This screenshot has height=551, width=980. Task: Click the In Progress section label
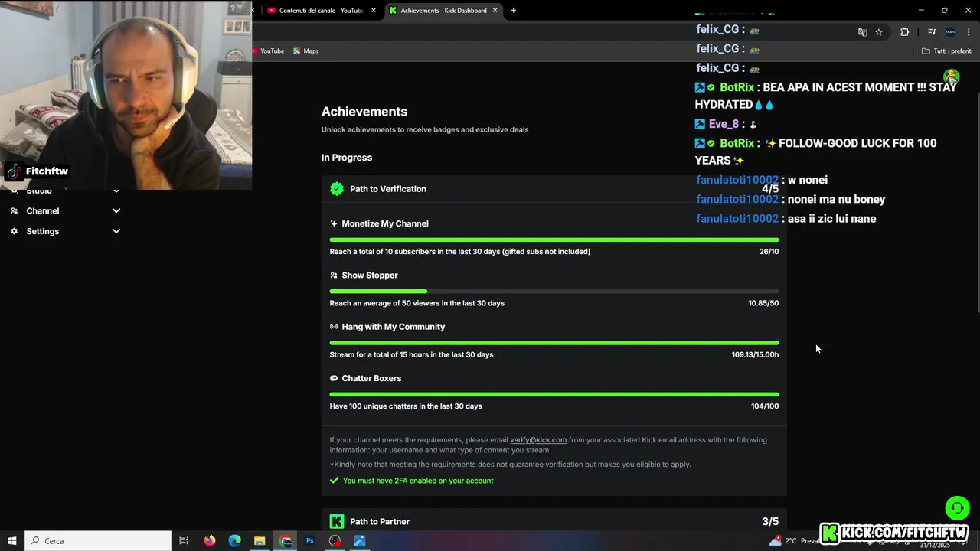347,158
